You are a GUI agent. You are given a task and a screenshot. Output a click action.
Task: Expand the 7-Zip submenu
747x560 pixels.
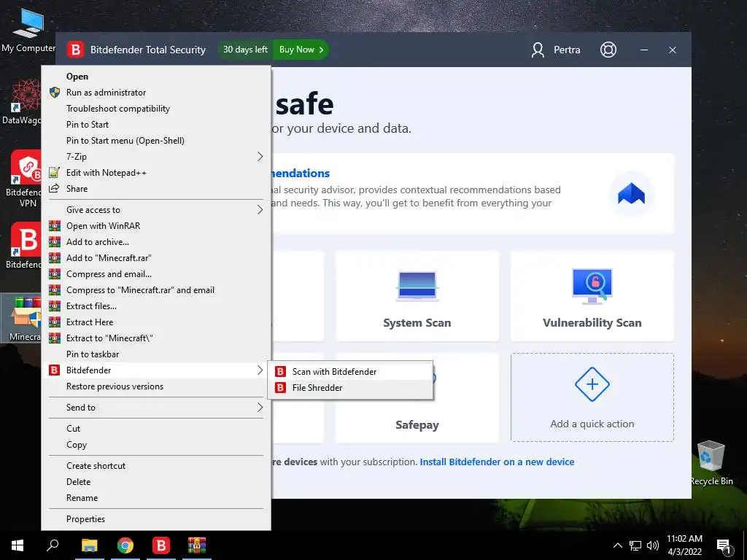coord(156,156)
